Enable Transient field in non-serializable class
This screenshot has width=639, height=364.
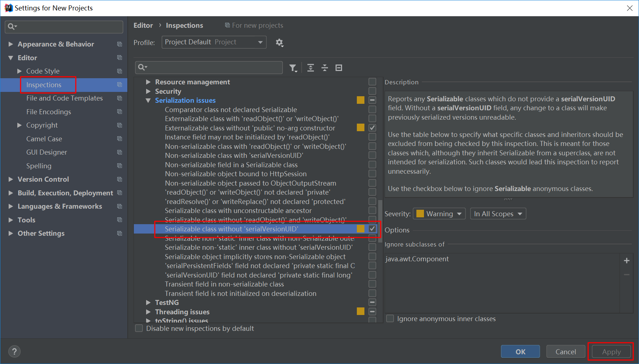[x=372, y=284]
